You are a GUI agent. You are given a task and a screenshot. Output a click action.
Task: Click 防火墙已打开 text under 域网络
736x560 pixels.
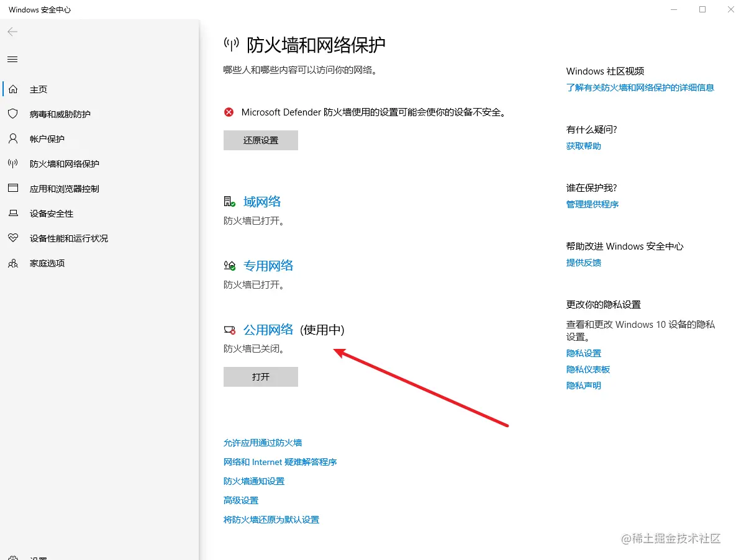click(x=254, y=221)
